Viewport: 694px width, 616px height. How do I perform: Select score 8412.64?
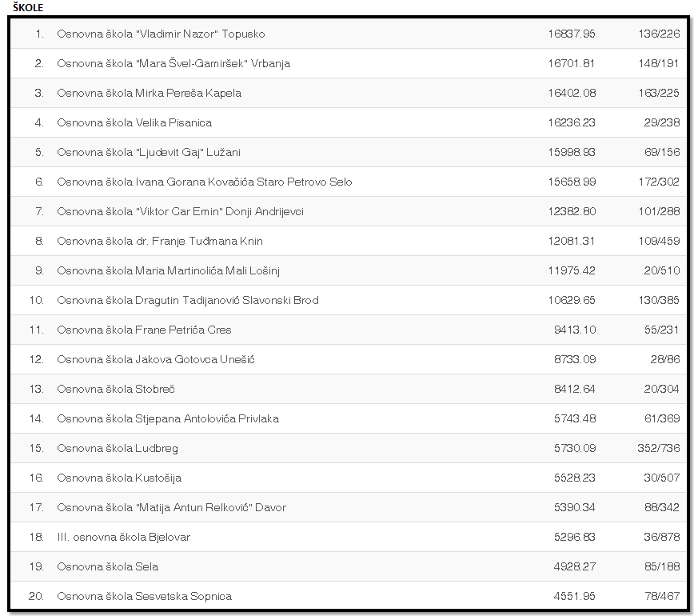click(x=575, y=390)
